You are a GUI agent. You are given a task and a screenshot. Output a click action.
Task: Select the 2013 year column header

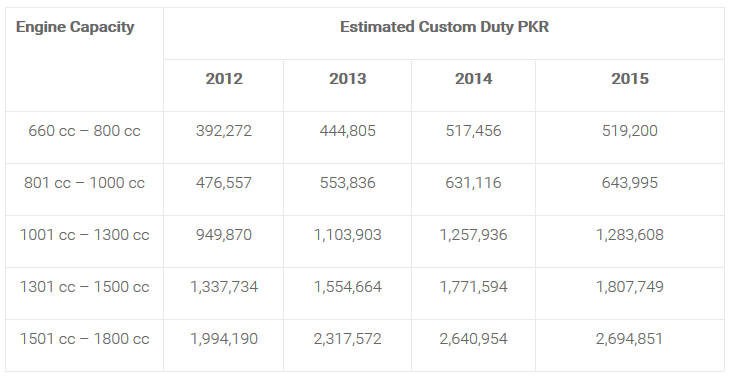point(347,78)
